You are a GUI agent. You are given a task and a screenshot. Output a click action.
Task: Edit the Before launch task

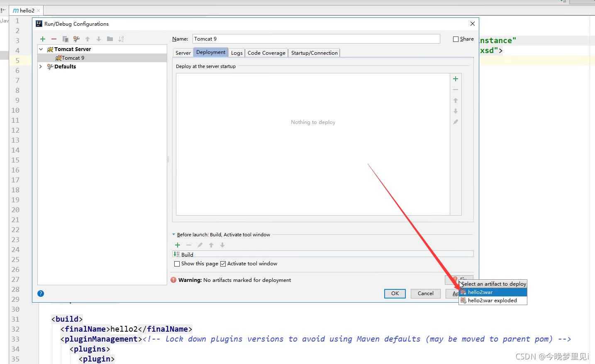(200, 245)
